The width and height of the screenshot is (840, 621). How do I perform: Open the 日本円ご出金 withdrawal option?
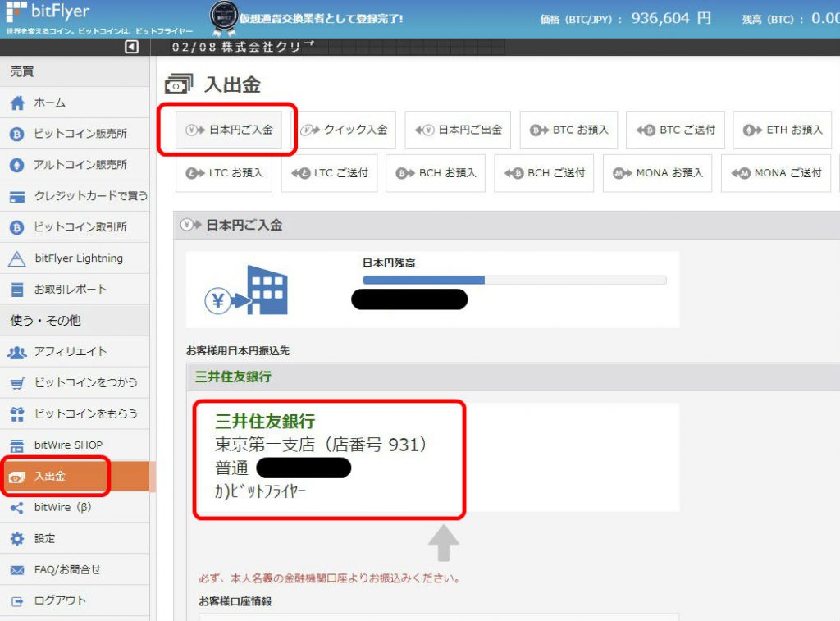pos(458,130)
